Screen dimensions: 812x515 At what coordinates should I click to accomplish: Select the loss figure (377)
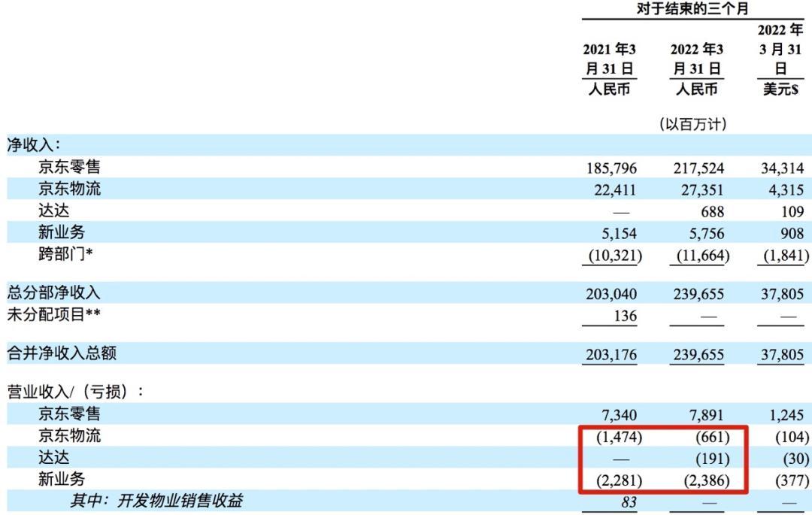click(x=792, y=481)
